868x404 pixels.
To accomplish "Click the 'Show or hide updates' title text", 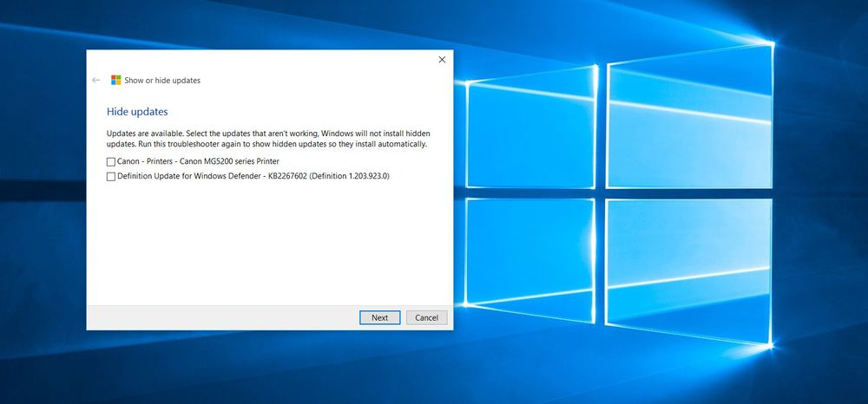I will coord(162,80).
